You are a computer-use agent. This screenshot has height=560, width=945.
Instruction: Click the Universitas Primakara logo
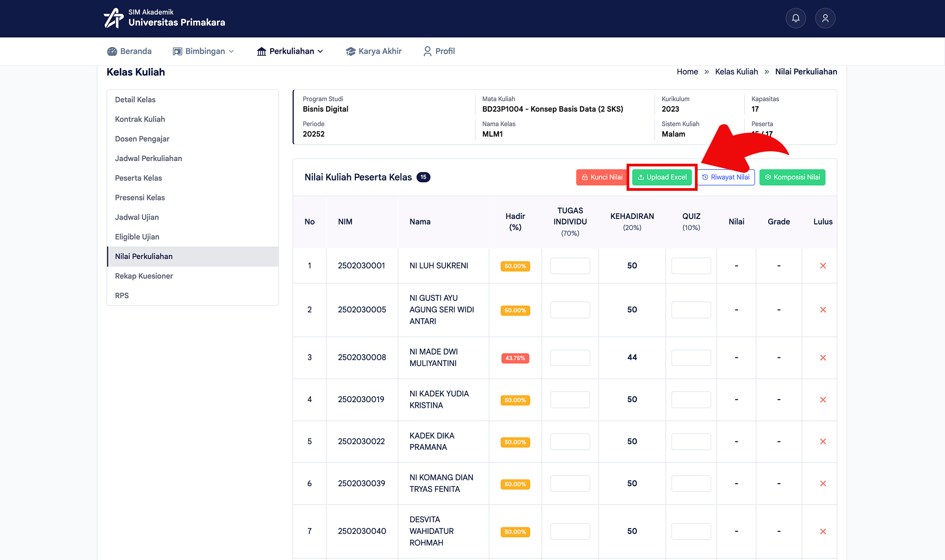click(164, 18)
